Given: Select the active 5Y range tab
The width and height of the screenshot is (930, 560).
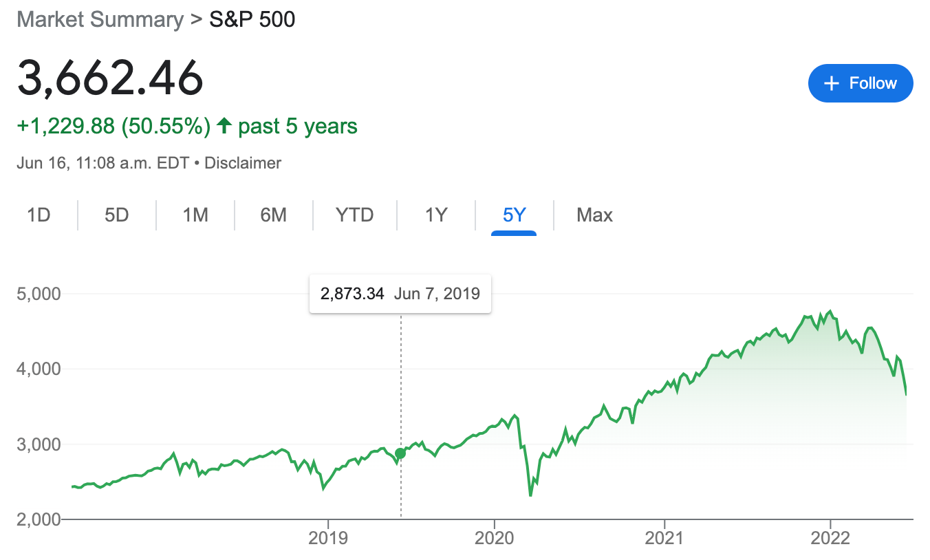Looking at the screenshot, I should (x=514, y=215).
